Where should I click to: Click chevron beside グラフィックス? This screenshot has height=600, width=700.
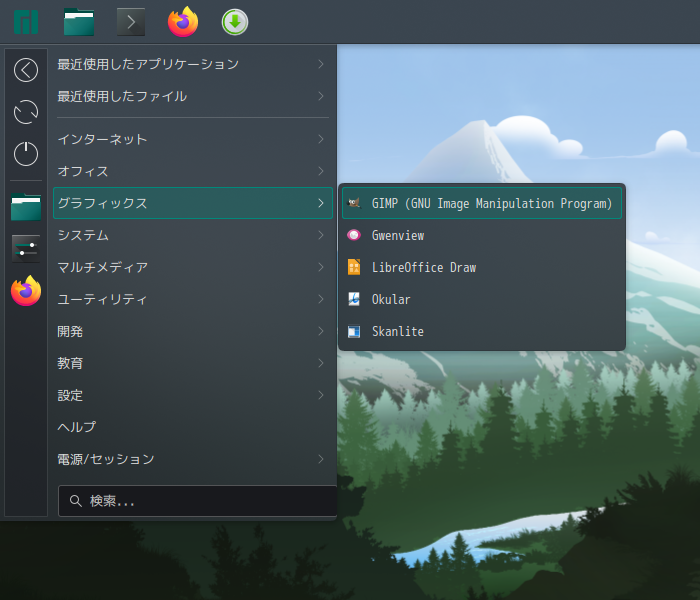coord(321,203)
